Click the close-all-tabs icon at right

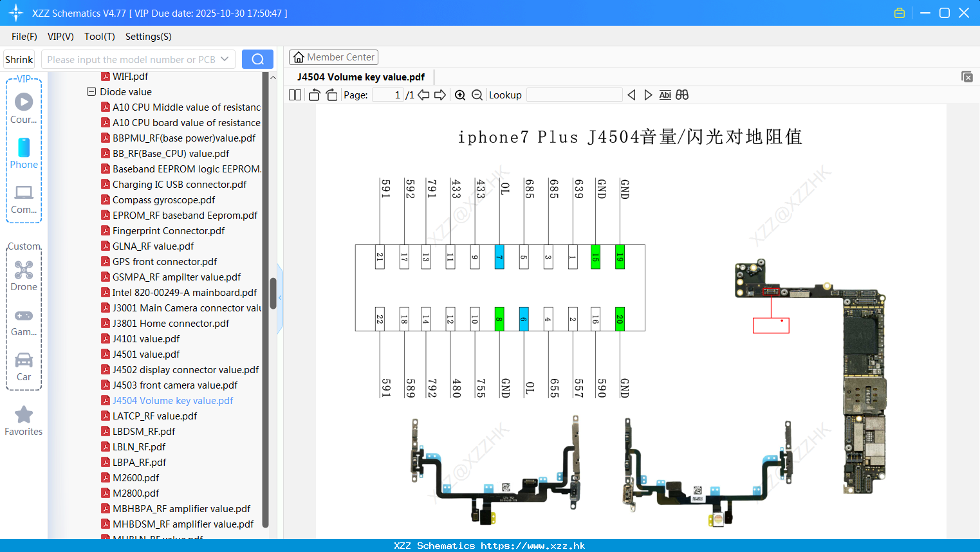click(x=967, y=77)
